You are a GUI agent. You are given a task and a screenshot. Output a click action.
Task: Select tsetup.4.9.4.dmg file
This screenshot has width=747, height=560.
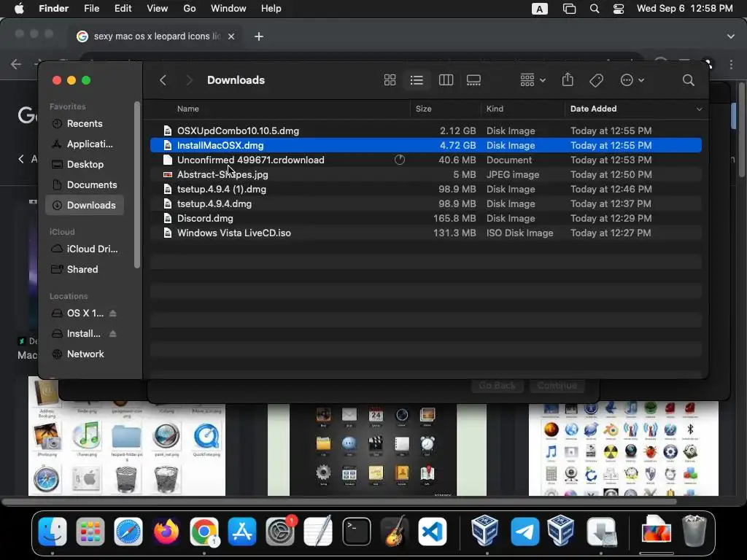pyautogui.click(x=426, y=204)
